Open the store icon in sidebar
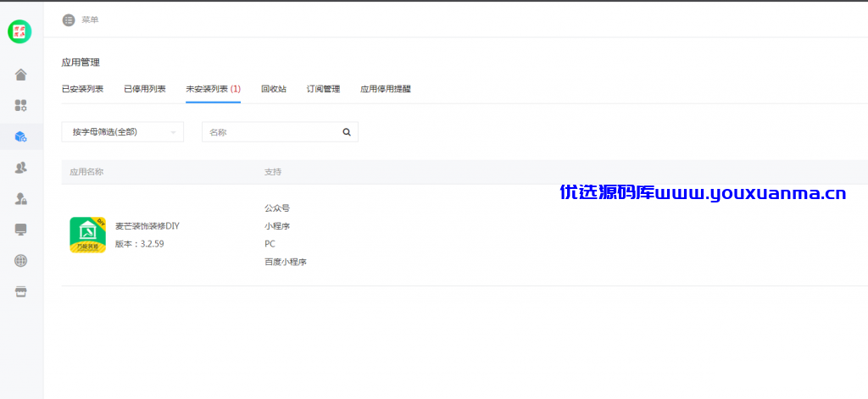The height and width of the screenshot is (399, 868). [21, 291]
